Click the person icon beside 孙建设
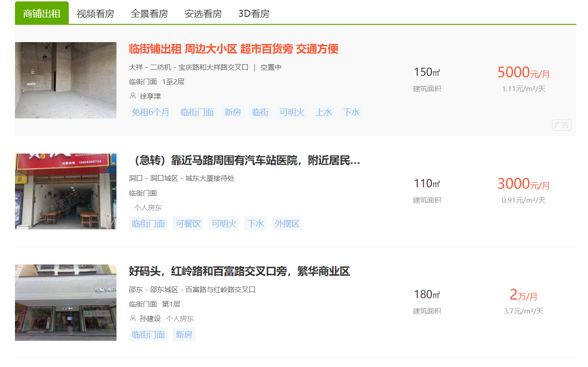588x367 pixels. (132, 318)
